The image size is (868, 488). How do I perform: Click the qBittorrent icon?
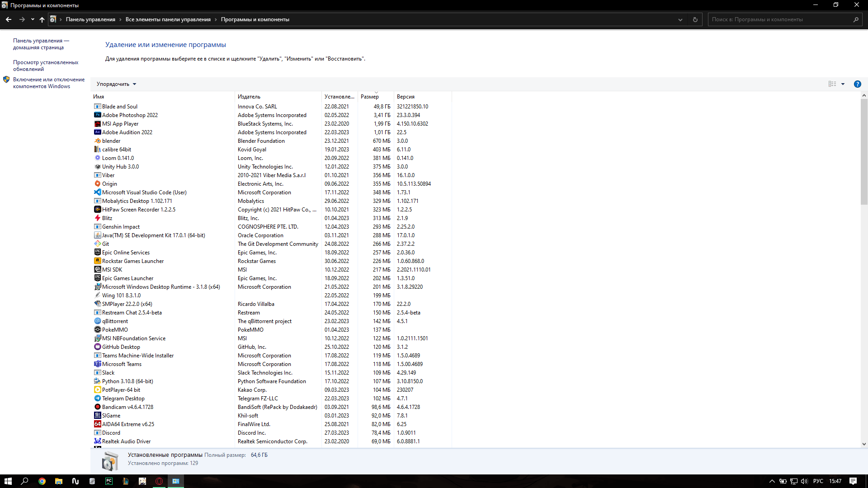click(x=97, y=321)
